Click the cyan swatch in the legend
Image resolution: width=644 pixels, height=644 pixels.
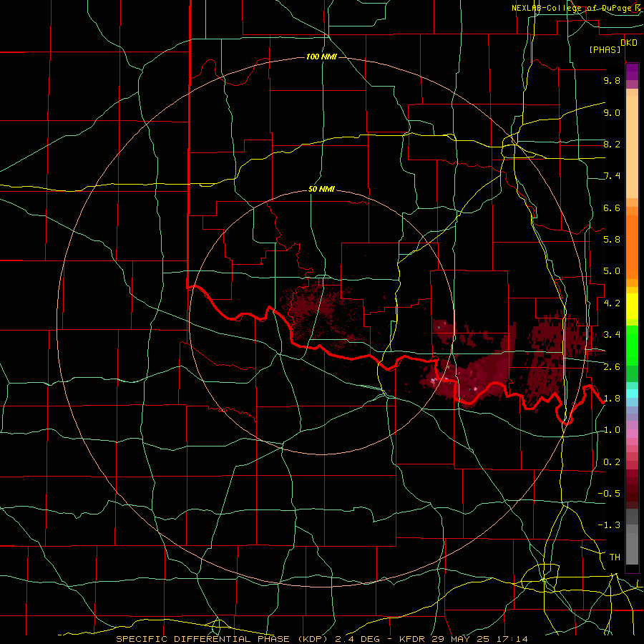click(632, 394)
